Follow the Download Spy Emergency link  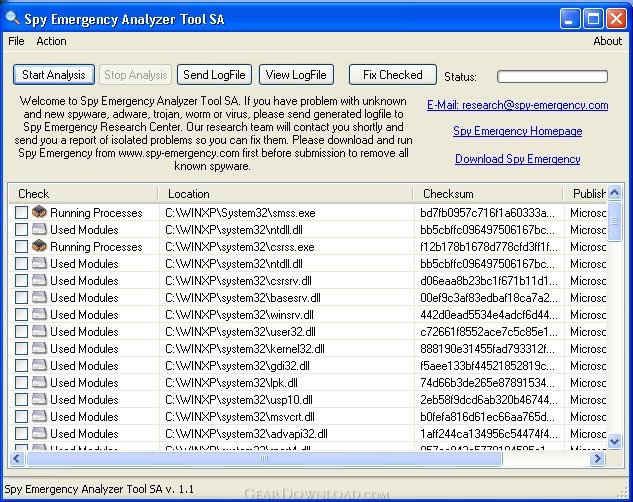[518, 159]
